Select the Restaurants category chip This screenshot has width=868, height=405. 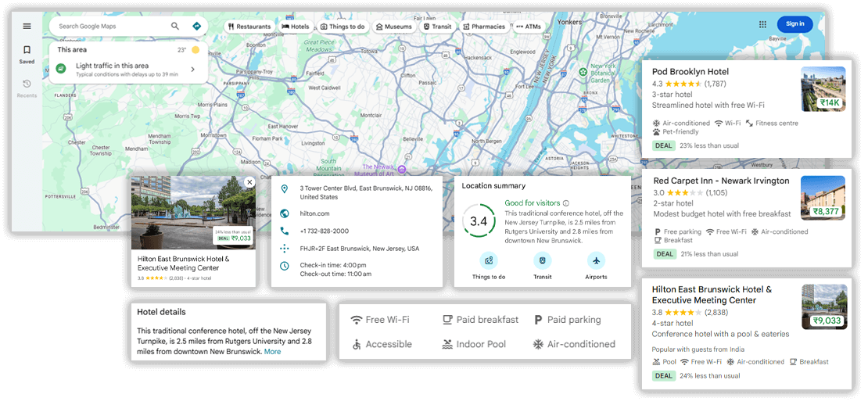[249, 27]
